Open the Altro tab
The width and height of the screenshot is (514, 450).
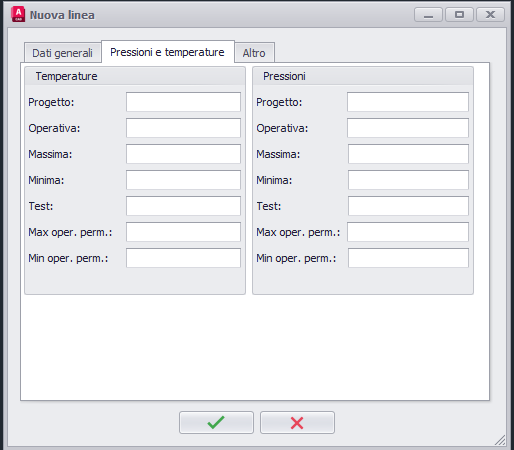pyautogui.click(x=254, y=53)
